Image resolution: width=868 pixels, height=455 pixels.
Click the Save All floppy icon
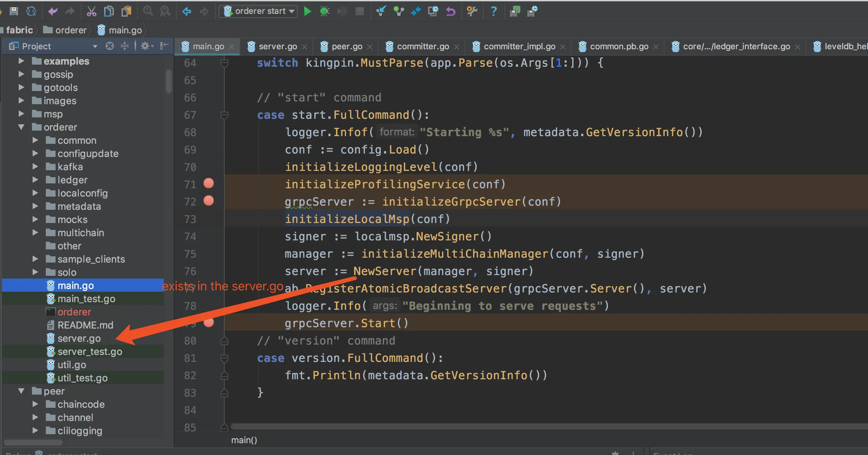(14, 11)
